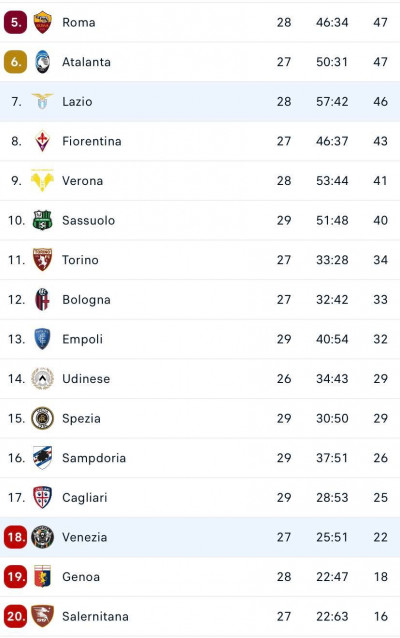Image resolution: width=400 pixels, height=638 pixels.
Task: Click the Roma club crest
Action: pos(42,22)
